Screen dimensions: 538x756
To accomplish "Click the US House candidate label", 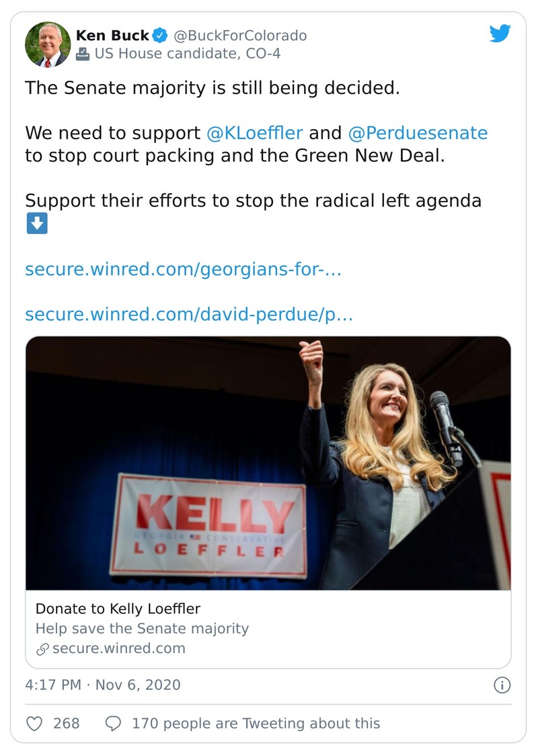I will [187, 54].
